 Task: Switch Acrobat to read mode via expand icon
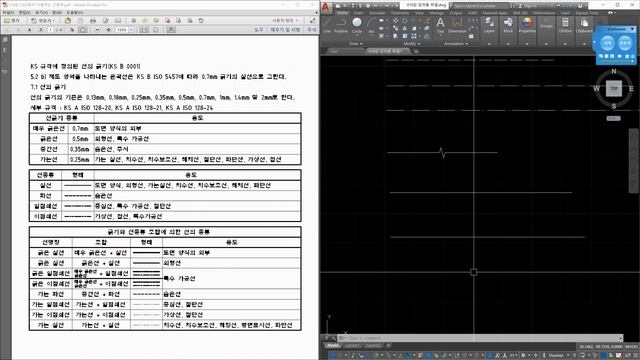[x=312, y=20]
